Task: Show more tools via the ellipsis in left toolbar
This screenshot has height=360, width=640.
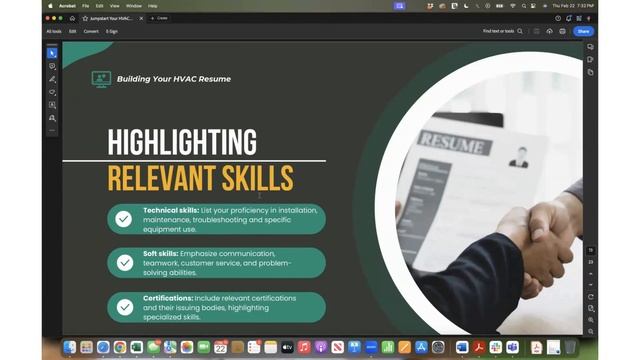Action: click(52, 130)
